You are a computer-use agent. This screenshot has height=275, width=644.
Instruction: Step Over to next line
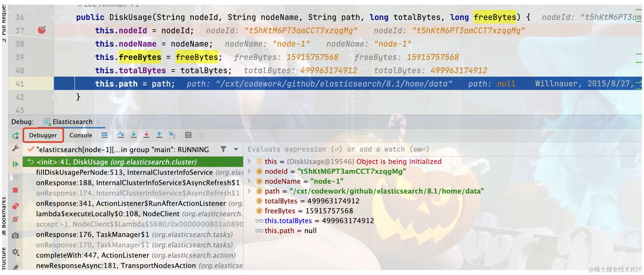point(121,135)
